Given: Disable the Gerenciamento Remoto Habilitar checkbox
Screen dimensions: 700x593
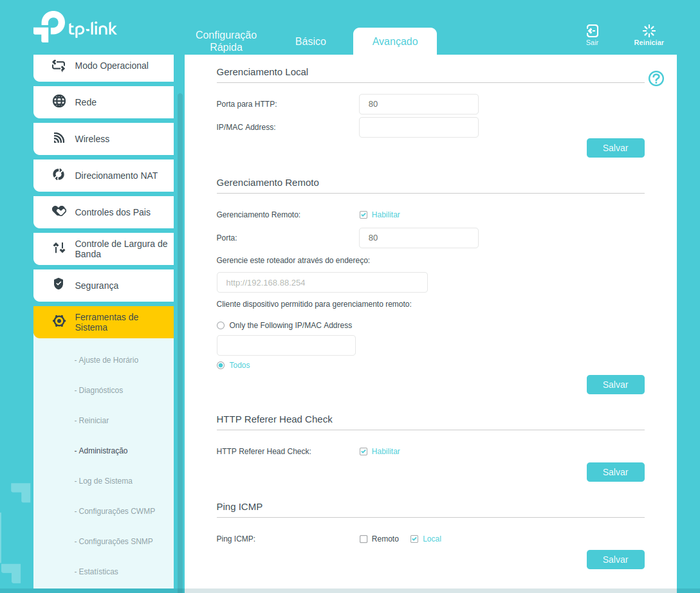Looking at the screenshot, I should pos(364,215).
